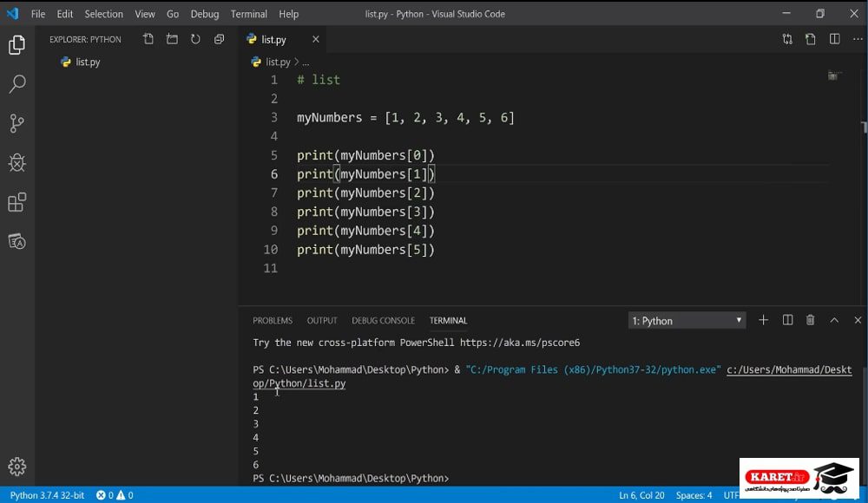Open the Manage gear at activity bar bottom

click(16, 467)
